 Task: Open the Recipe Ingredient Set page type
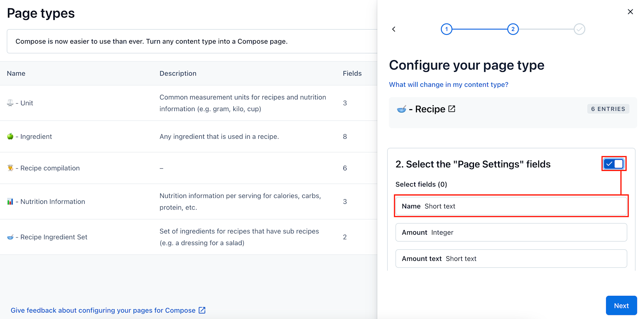(x=189, y=237)
